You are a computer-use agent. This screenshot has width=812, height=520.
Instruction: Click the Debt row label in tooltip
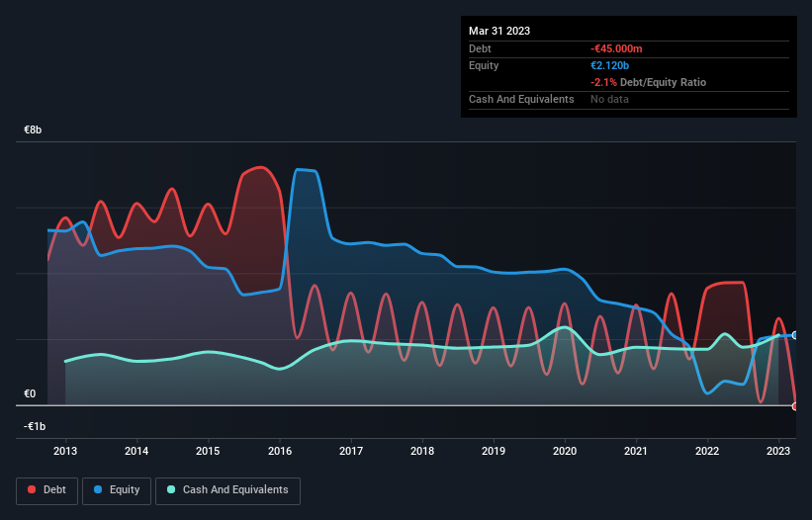coord(480,48)
